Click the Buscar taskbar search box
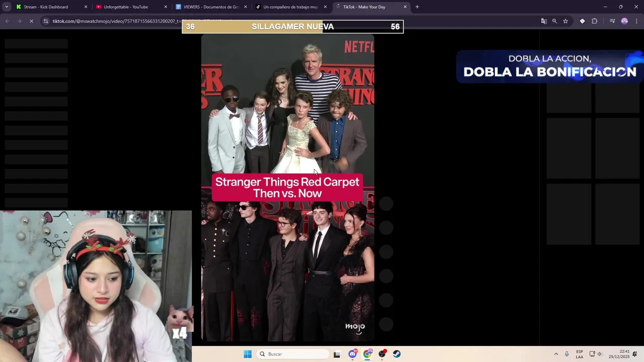Image resolution: width=644 pixels, height=362 pixels. pyautogui.click(x=294, y=354)
